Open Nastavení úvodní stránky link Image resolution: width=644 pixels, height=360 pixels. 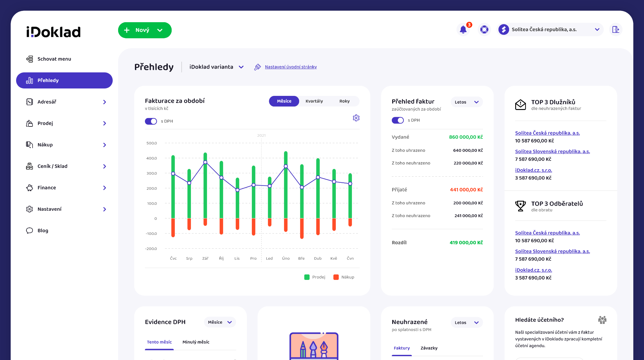point(291,67)
